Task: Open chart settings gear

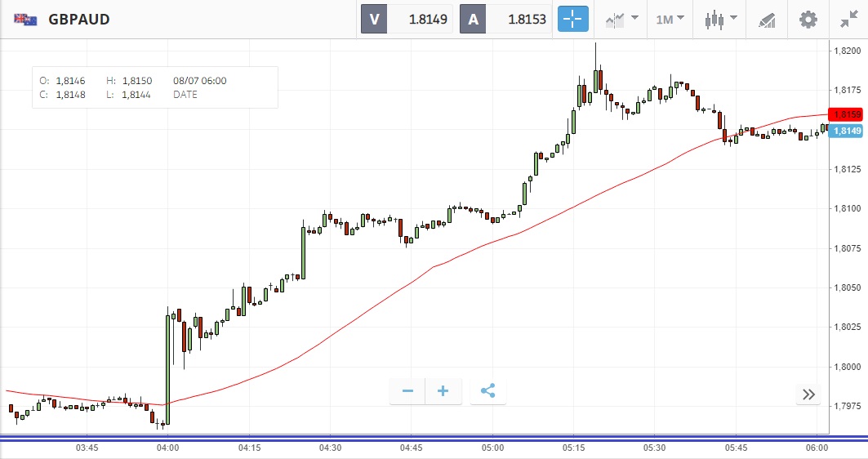Action: [x=808, y=19]
